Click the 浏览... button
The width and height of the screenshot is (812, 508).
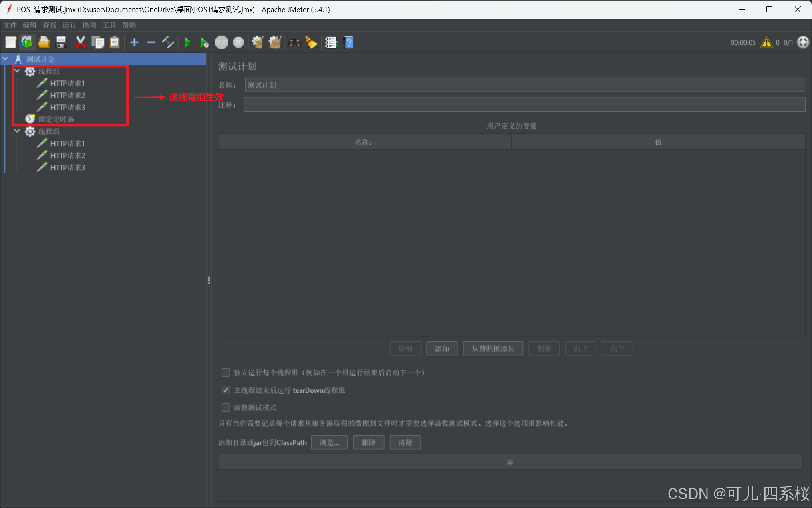click(x=329, y=442)
